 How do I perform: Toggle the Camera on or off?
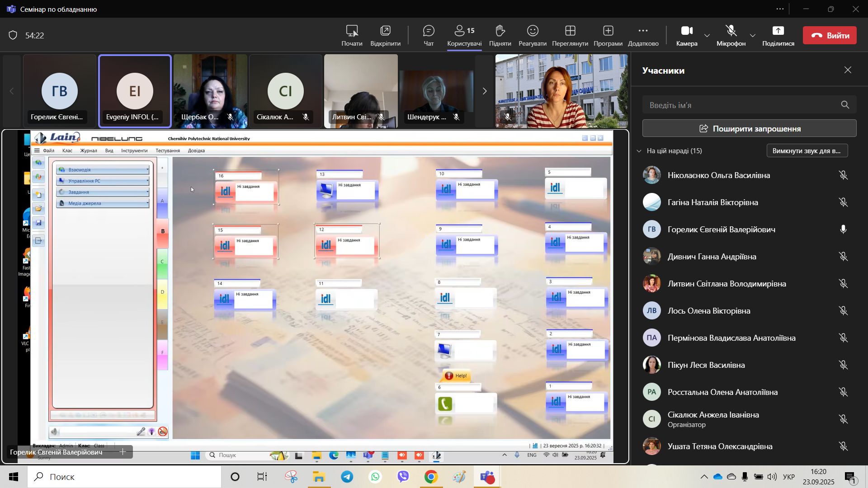pos(686,31)
